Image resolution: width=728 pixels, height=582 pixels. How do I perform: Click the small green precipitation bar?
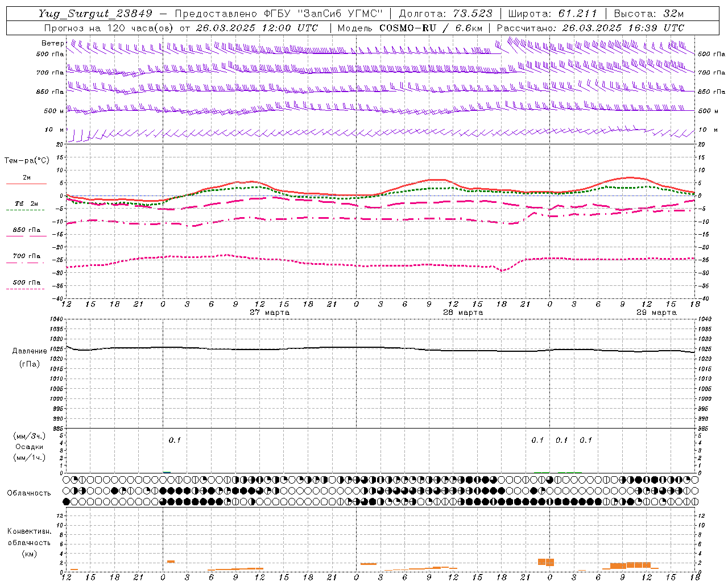click(x=167, y=472)
